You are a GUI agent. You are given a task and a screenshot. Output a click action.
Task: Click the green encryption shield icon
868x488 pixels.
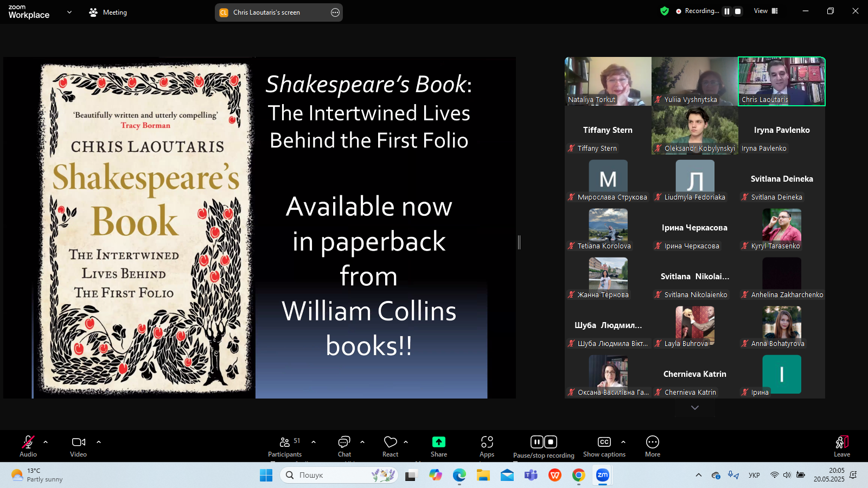click(664, 11)
